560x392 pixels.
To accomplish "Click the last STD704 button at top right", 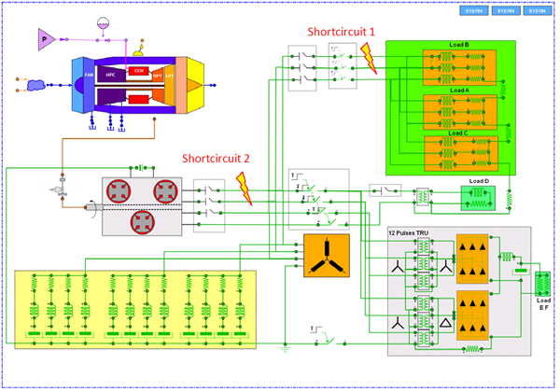I will click(537, 12).
